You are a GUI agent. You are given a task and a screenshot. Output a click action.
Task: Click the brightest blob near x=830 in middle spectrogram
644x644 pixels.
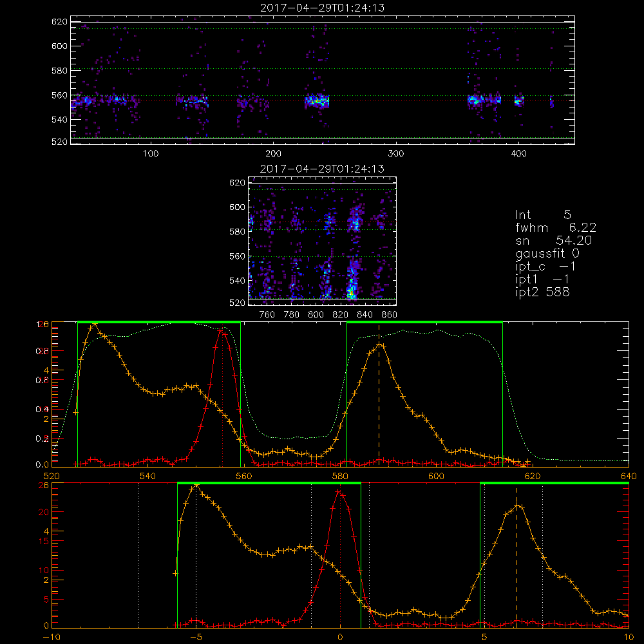point(351,292)
